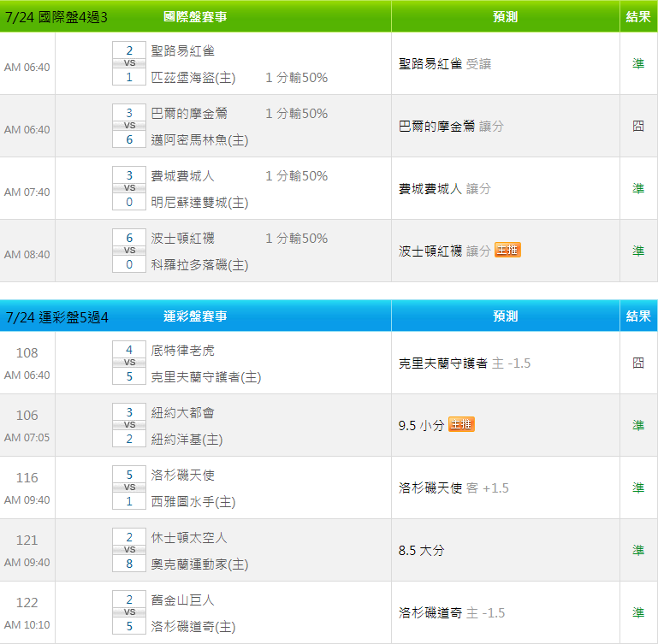This screenshot has width=658, height=644.
Task: Click the 運彩盤賽事 column header
Action: [195, 316]
